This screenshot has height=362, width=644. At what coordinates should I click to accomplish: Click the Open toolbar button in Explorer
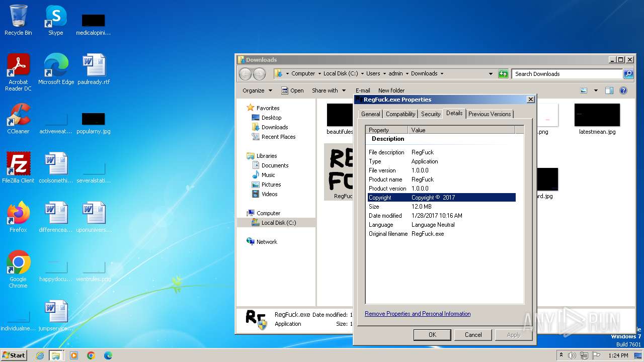coord(292,90)
